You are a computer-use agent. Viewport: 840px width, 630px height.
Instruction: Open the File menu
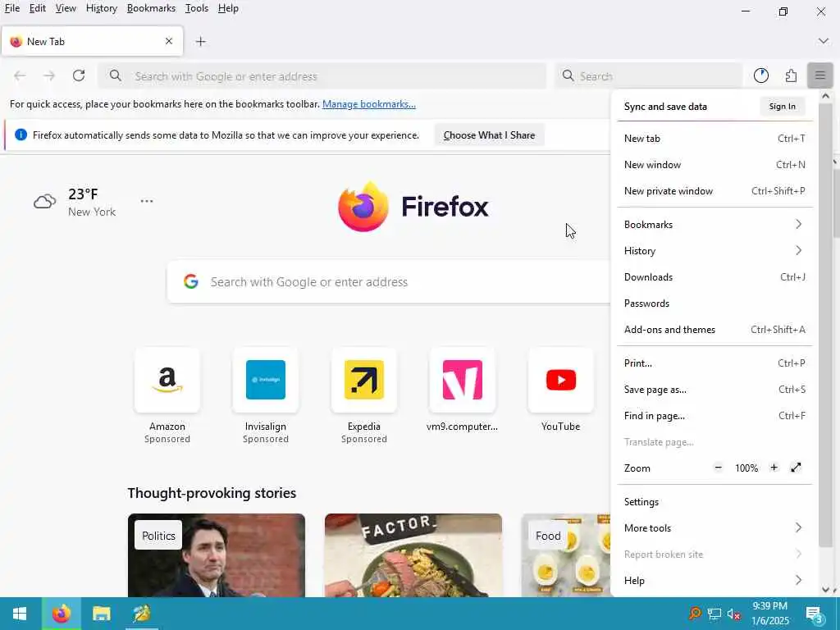click(11, 8)
